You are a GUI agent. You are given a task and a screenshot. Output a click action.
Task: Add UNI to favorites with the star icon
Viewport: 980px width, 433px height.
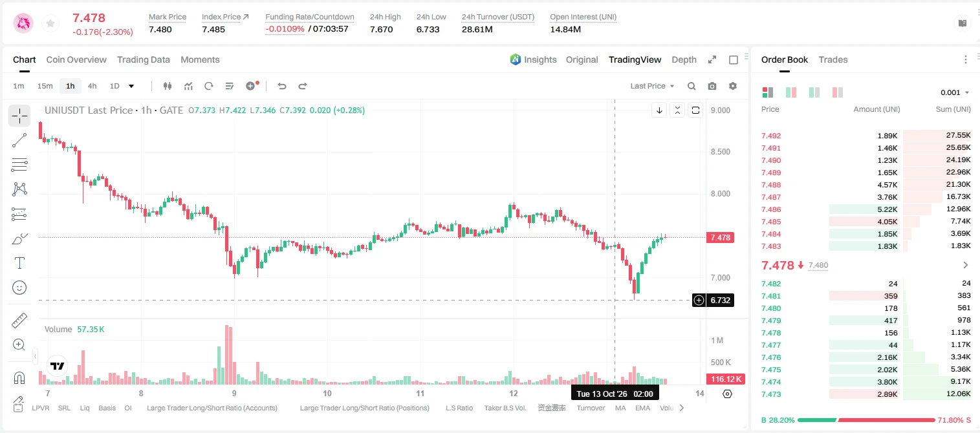(x=50, y=24)
